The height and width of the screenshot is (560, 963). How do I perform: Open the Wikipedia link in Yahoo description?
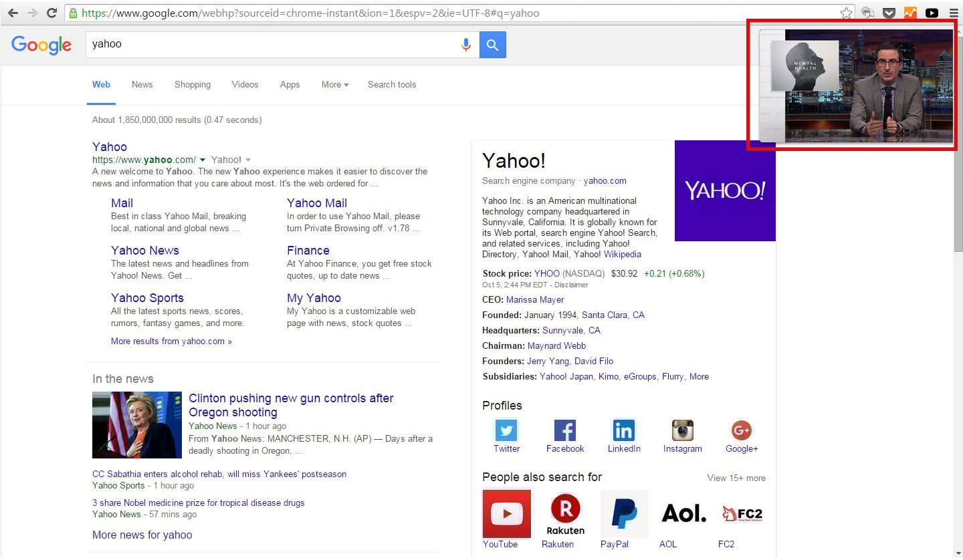(622, 255)
